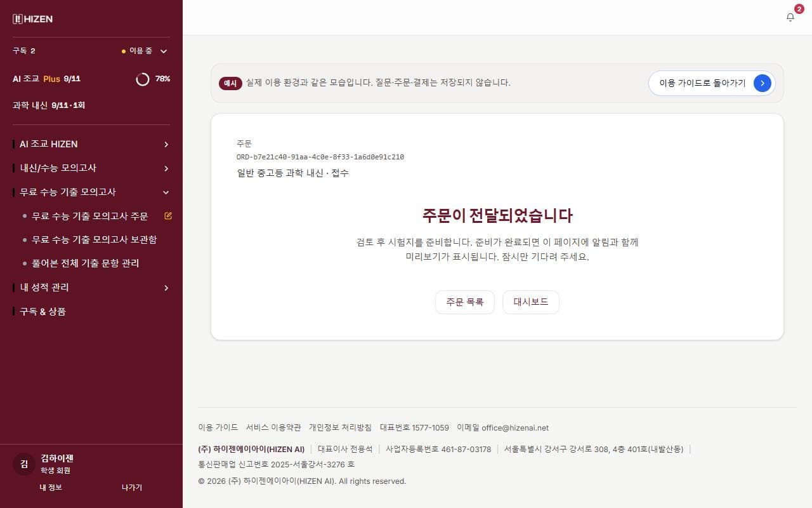Click the phone number 대표번호 1577-1059
812x508 pixels.
[x=414, y=428]
